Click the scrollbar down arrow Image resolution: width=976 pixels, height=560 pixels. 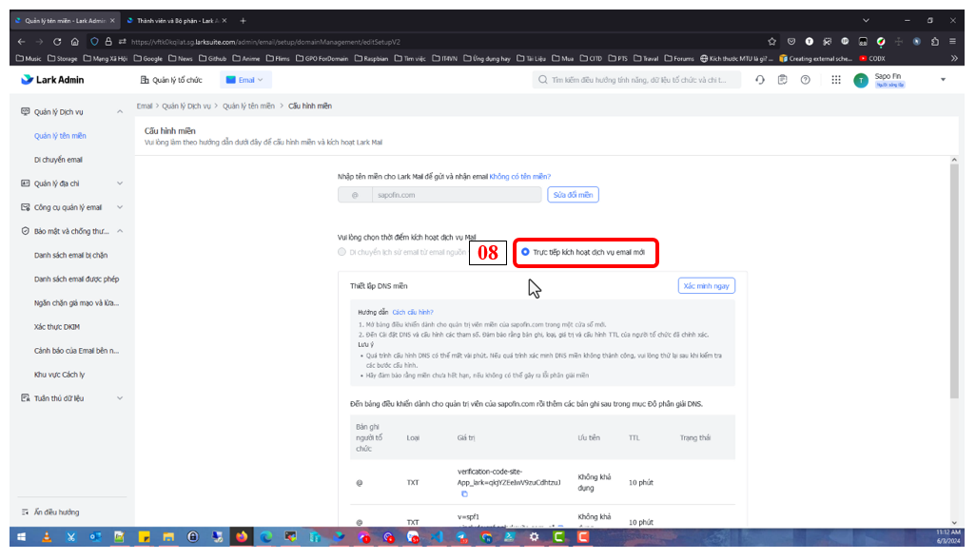953,523
